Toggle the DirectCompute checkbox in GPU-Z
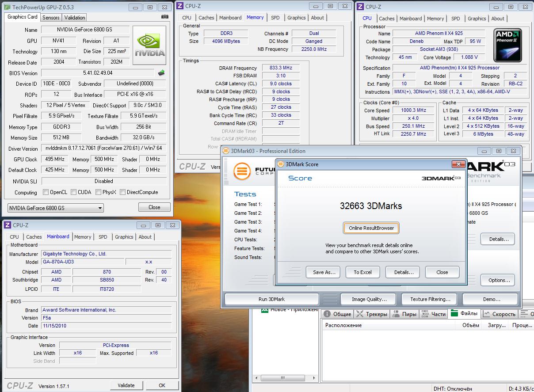 pyautogui.click(x=122, y=192)
